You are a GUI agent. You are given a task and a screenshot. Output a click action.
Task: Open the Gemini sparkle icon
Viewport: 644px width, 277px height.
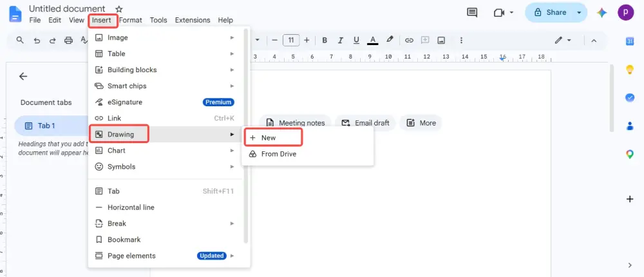(x=602, y=13)
